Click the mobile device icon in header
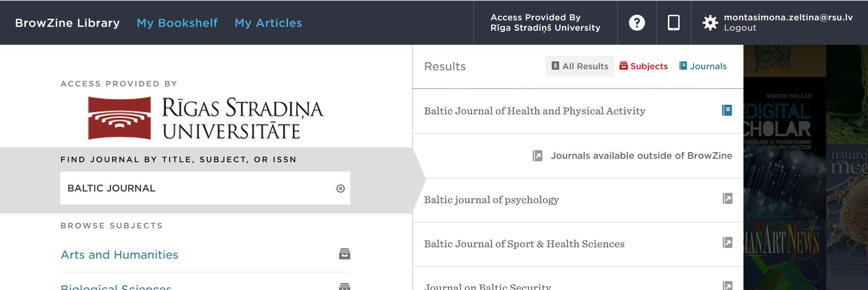 pyautogui.click(x=673, y=23)
